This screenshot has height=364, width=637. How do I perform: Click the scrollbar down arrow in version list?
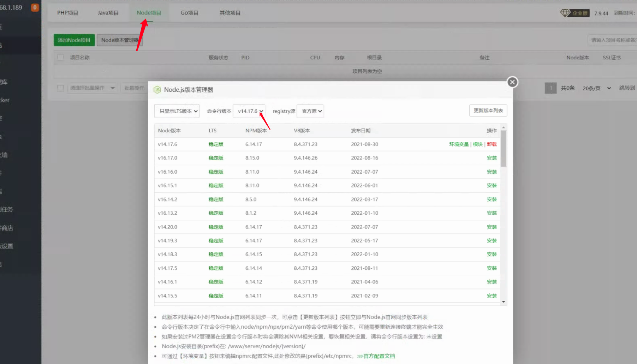(x=504, y=302)
